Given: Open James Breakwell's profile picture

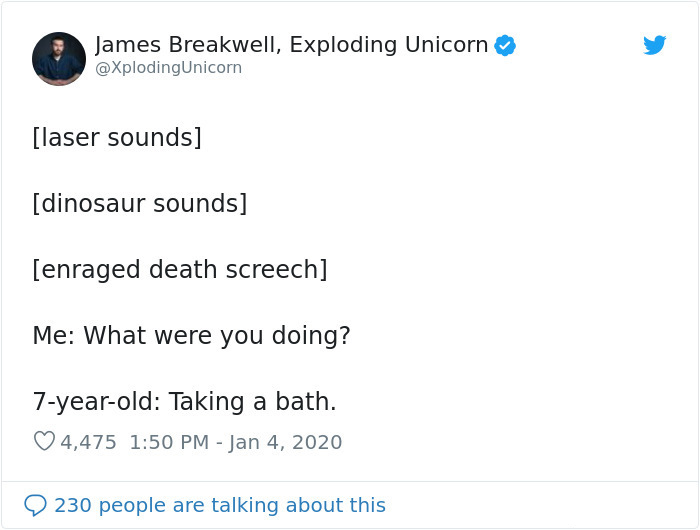Looking at the screenshot, I should click(59, 59).
